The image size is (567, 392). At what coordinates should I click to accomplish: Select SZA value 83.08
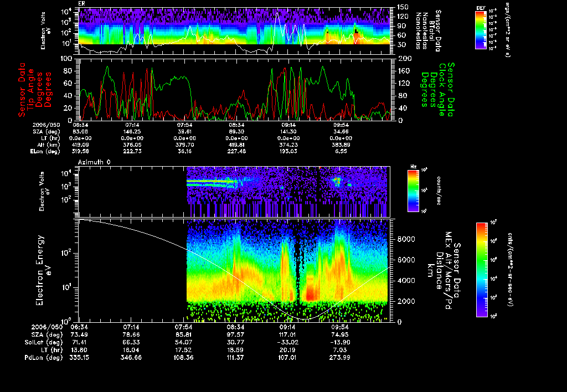(81, 132)
